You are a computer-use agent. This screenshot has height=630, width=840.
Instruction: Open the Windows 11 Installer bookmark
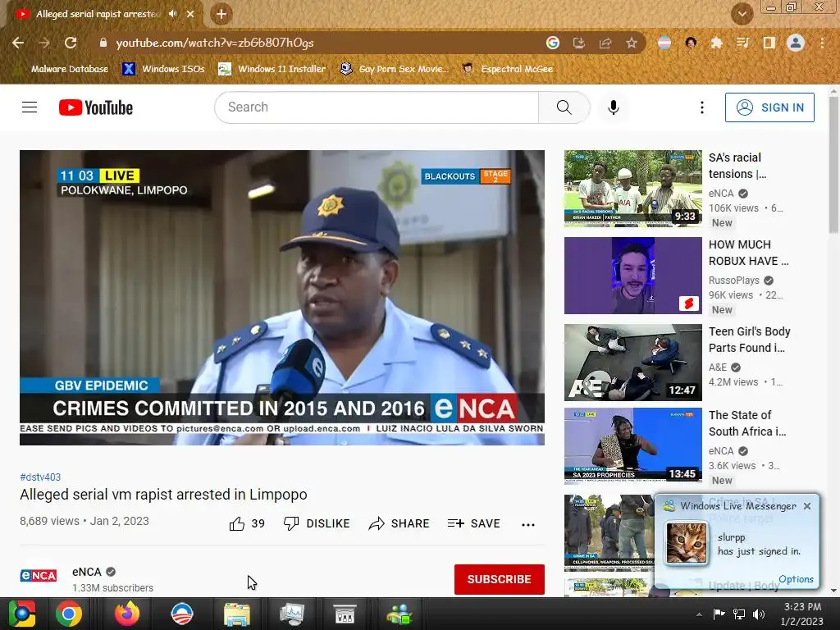[x=272, y=69]
